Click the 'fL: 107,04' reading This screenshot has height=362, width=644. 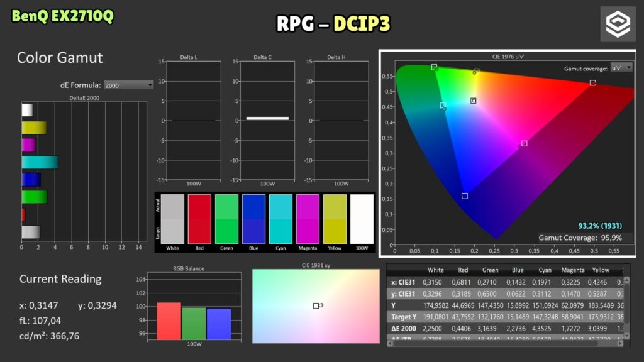40,321
